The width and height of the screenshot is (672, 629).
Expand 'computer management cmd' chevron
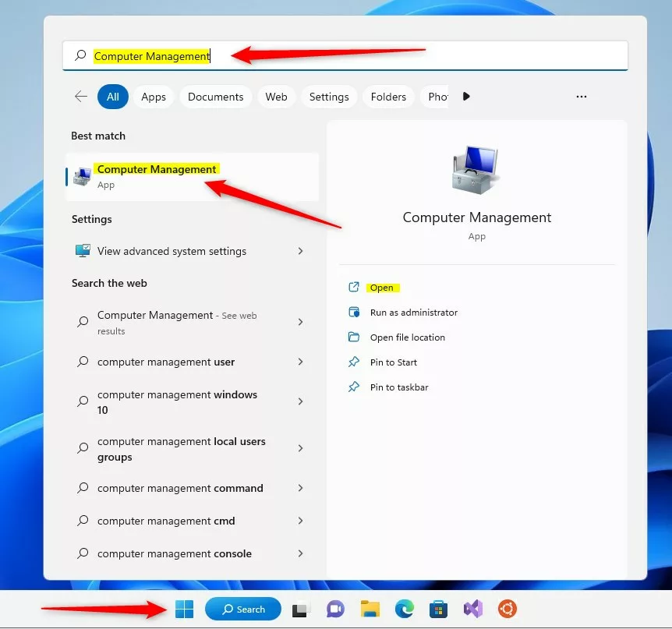point(300,521)
